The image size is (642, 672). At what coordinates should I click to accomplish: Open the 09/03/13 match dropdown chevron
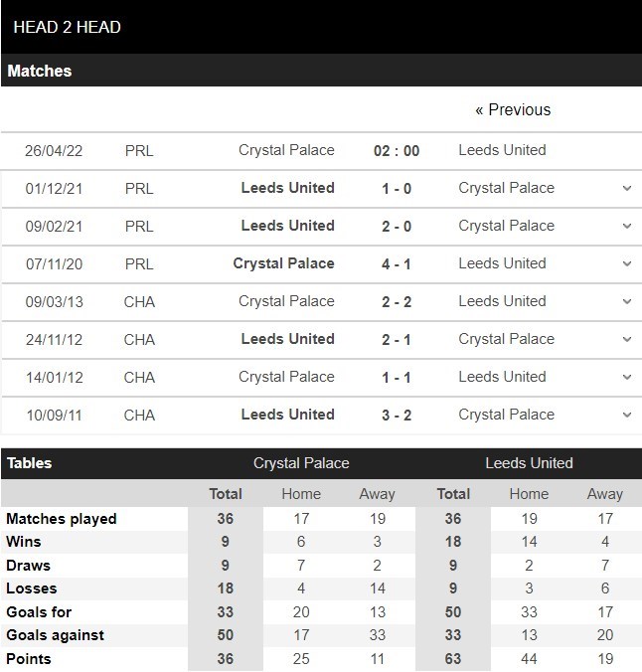(x=626, y=301)
